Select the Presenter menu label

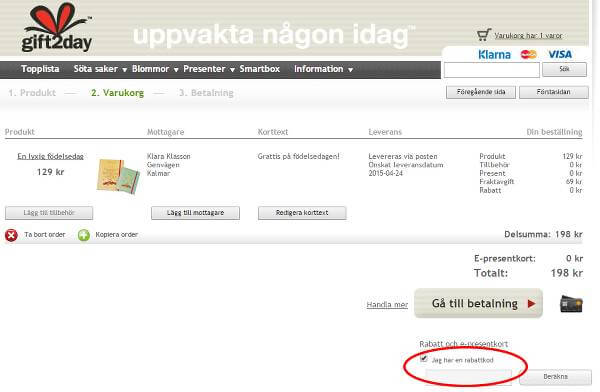pyautogui.click(x=204, y=69)
